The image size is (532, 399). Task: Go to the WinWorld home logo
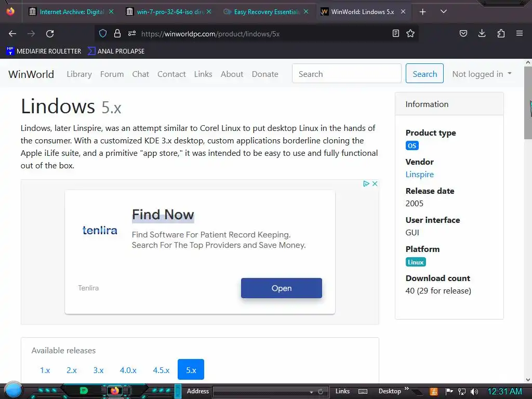pyautogui.click(x=31, y=74)
